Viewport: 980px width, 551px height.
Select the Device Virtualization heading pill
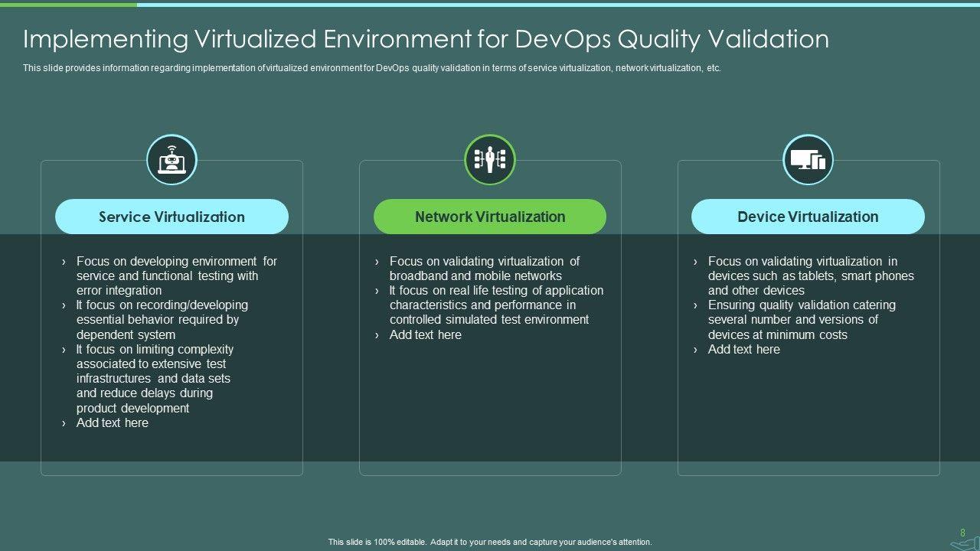point(808,217)
